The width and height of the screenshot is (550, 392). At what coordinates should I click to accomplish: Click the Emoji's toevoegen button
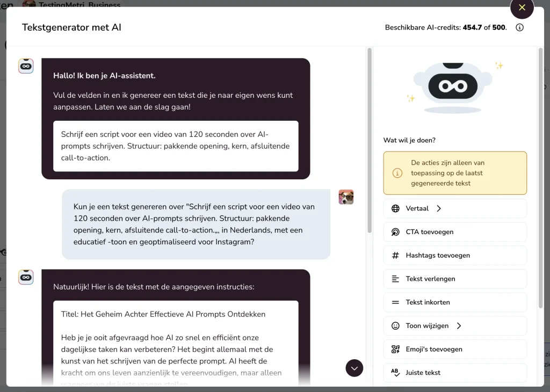point(455,349)
